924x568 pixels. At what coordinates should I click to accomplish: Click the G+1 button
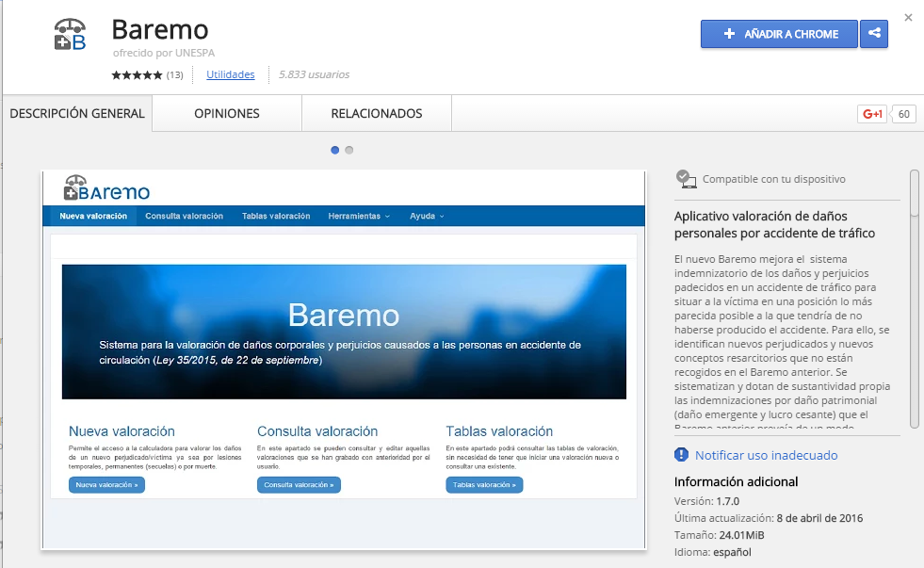click(x=872, y=114)
